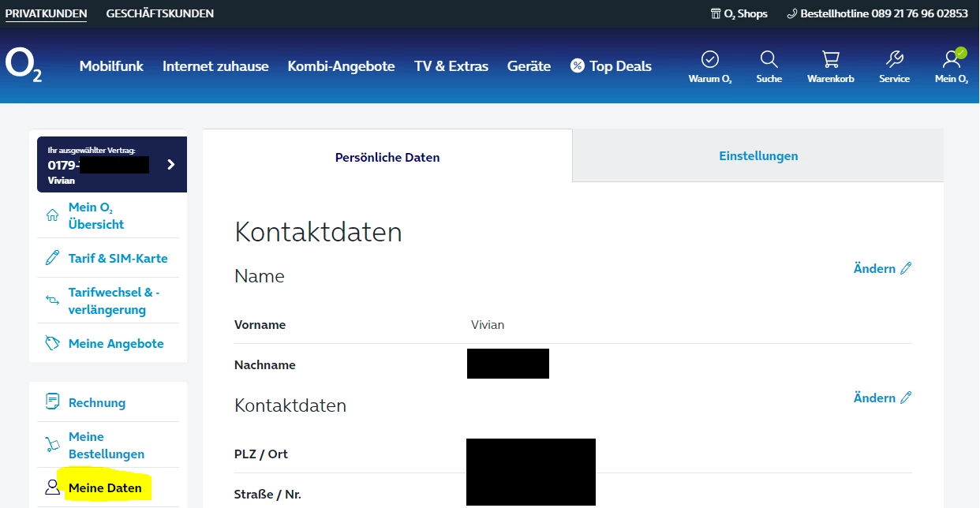Click the Straße / Nr. label
The image size is (980, 508).
tap(267, 495)
